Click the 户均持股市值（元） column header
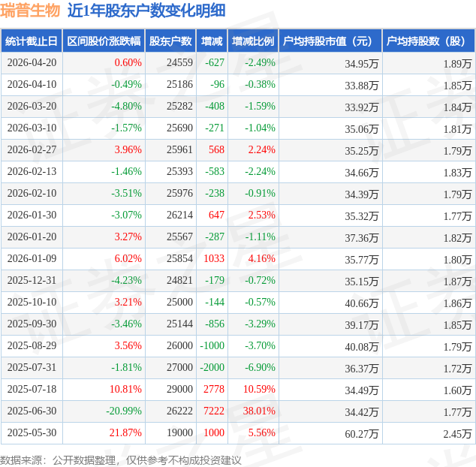The width and height of the screenshot is (476, 467). pos(330,41)
